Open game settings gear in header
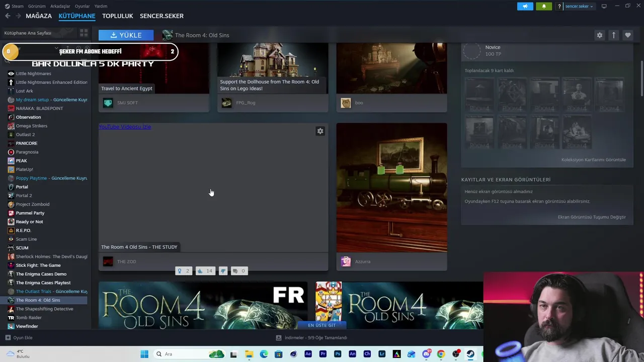 point(599,35)
